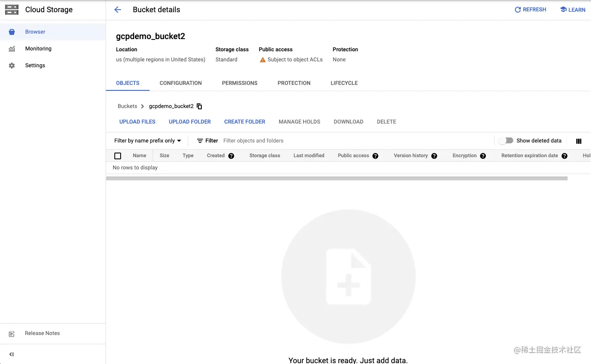Click help icon next to Public access column
591x364 pixels.
tap(375, 156)
